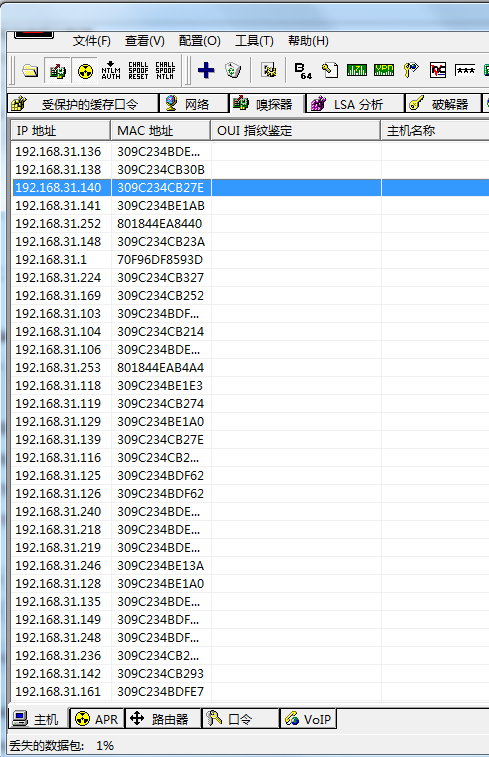This screenshot has height=757, width=489.
Task: Select gateway row 192.168.31.1
Action: pyautogui.click(x=250, y=260)
